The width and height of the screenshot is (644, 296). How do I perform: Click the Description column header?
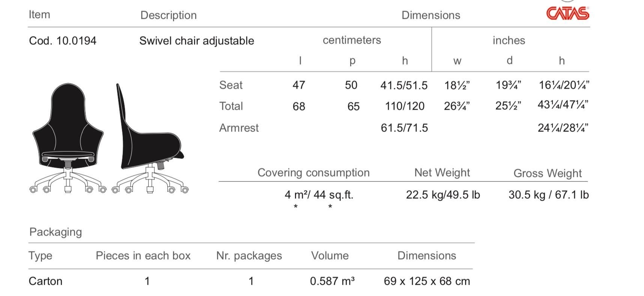169,15
